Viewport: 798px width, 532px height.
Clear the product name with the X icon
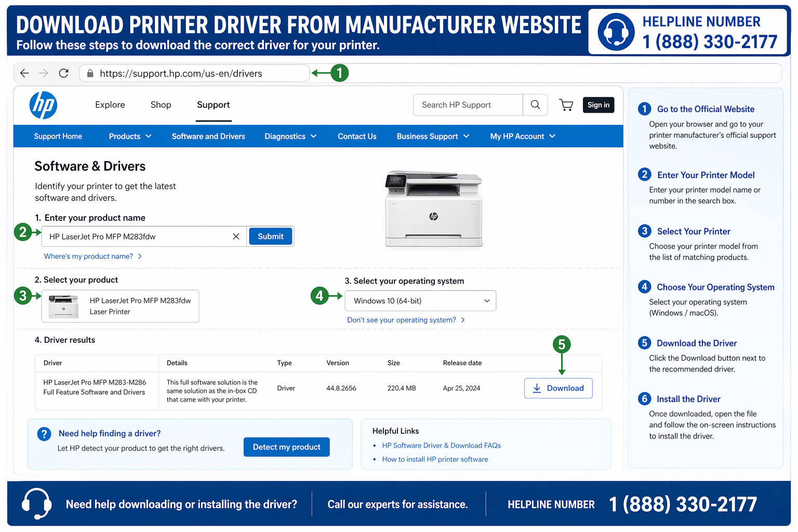coord(236,236)
